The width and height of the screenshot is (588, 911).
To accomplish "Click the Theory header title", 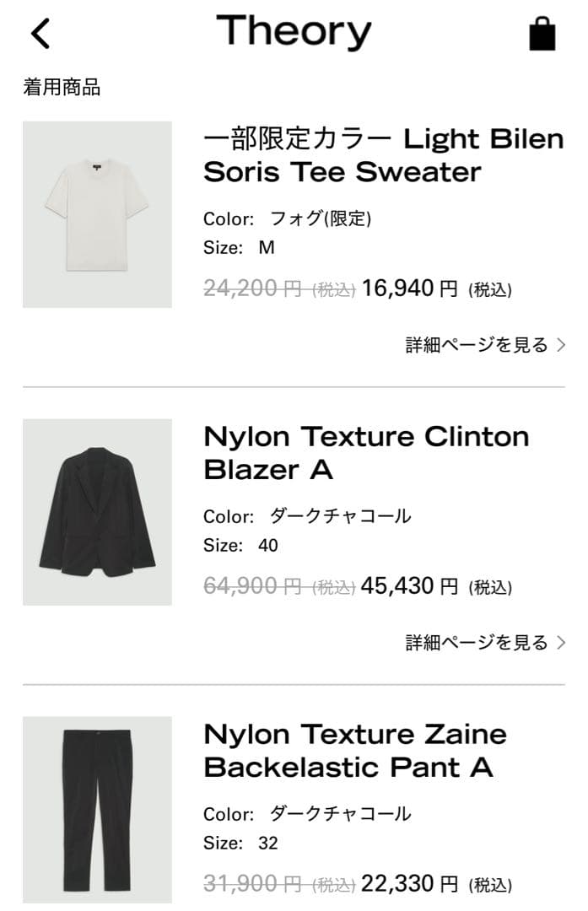I will (x=294, y=31).
